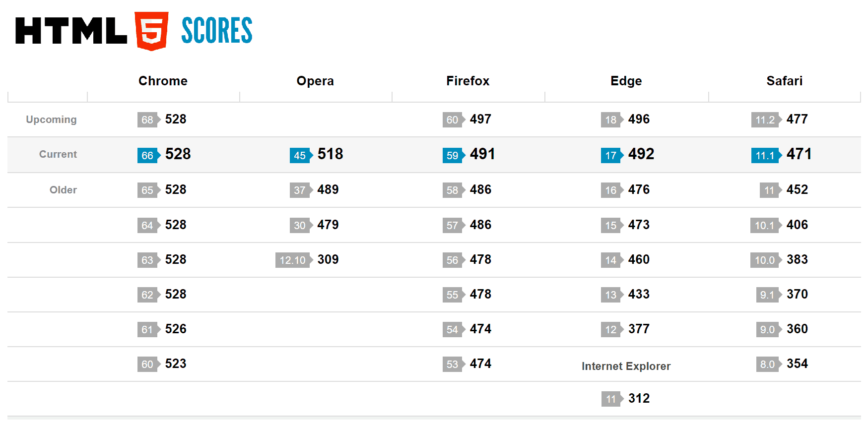Select Firefox 60 upcoming version badge
Screen dimensions: 868x425
(x=454, y=120)
